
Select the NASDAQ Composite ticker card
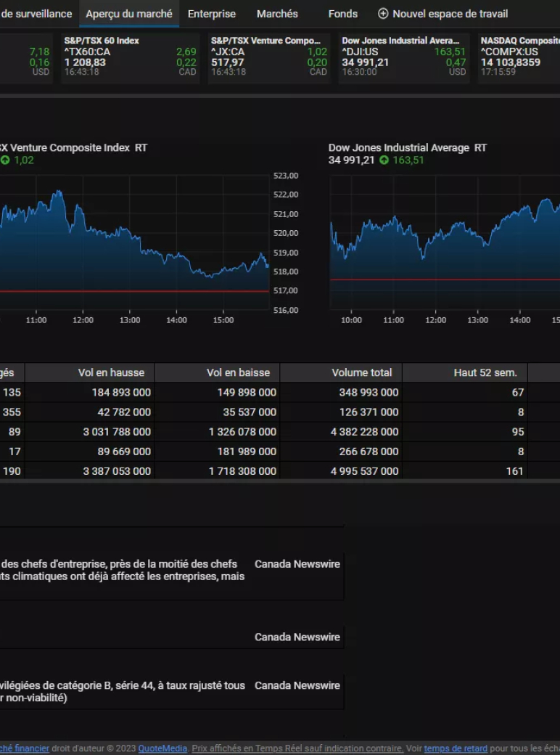(x=519, y=57)
